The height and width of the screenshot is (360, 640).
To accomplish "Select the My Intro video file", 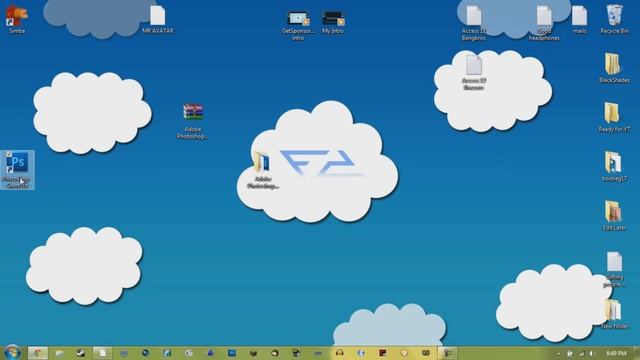I will (333, 22).
